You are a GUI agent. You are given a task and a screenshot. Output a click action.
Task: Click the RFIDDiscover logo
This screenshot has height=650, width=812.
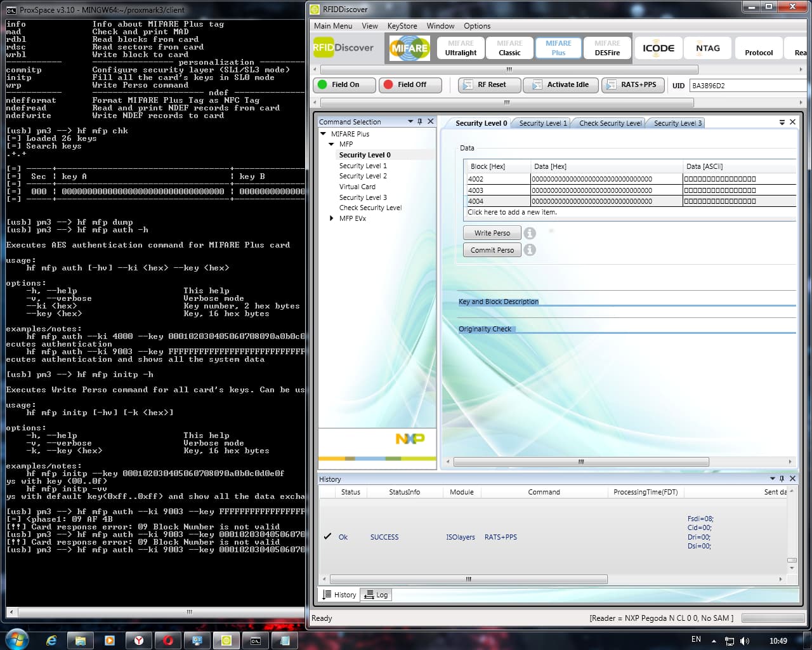[344, 48]
